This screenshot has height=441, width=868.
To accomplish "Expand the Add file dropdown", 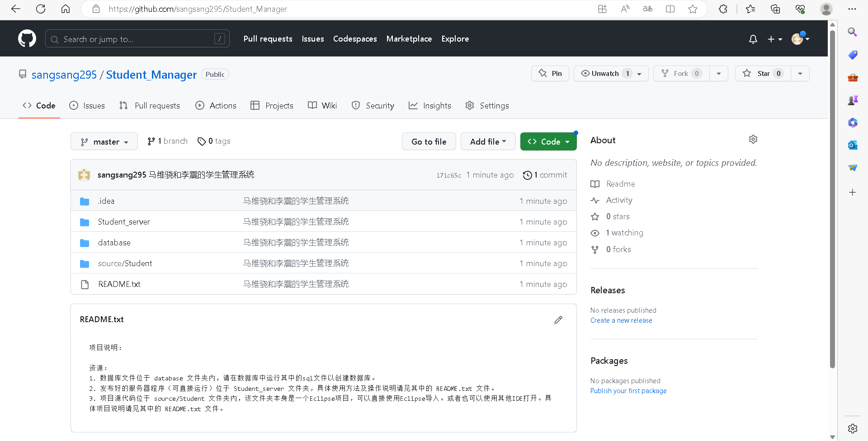I will (488, 142).
